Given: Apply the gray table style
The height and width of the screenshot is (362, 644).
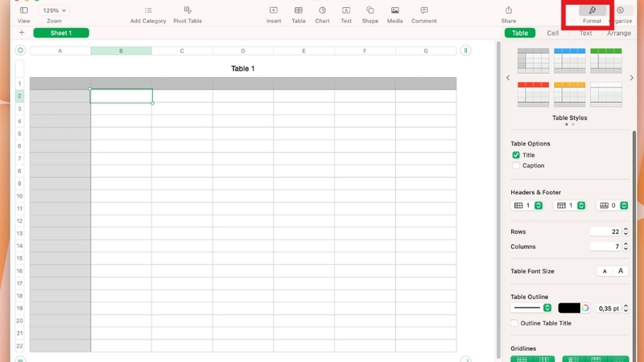Looking at the screenshot, I should click(x=533, y=61).
